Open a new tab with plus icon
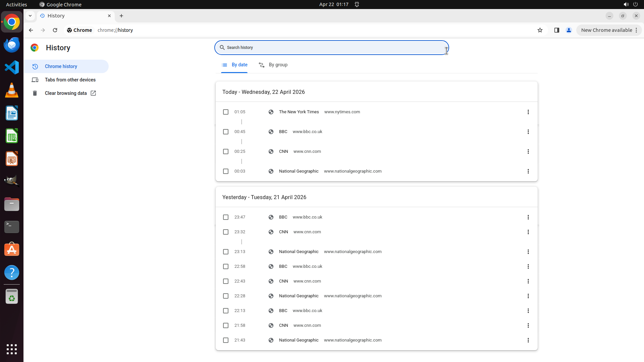Image resolution: width=644 pixels, height=362 pixels. (x=121, y=16)
